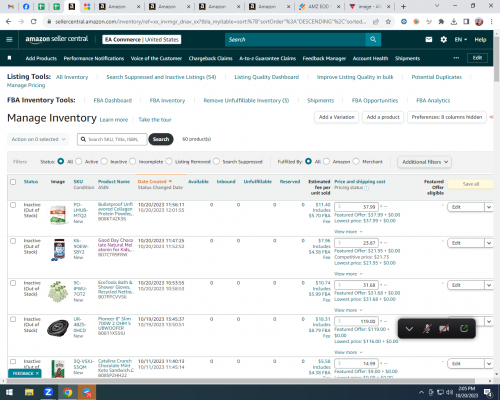Open the browser extensions puzzle icon

(441, 22)
